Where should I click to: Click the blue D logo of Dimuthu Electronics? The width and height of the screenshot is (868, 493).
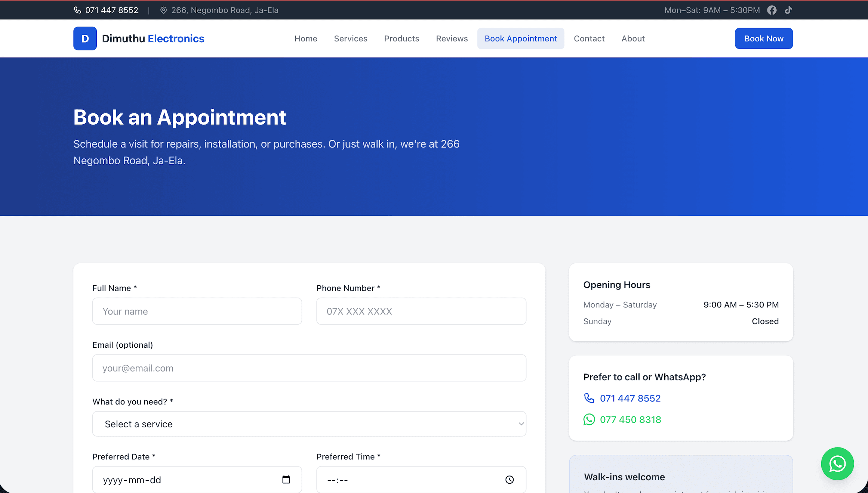pos(85,38)
